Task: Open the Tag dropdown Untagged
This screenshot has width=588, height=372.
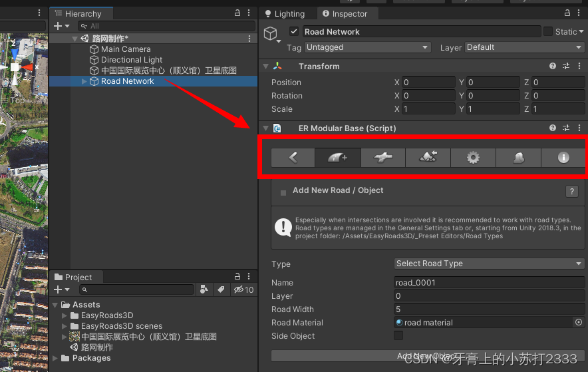Action: point(367,47)
